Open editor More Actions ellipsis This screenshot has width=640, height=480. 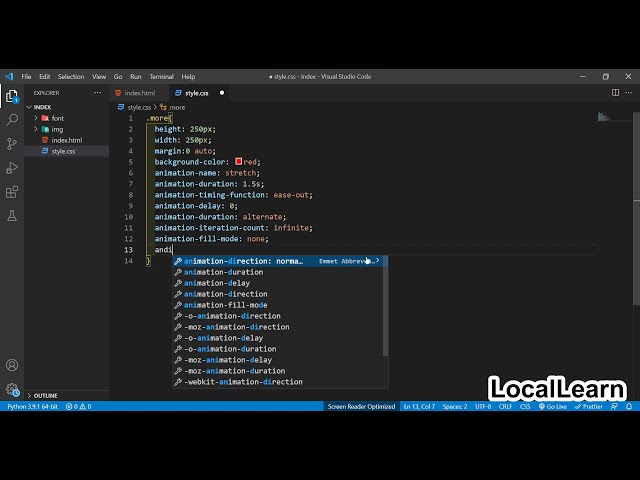coord(629,93)
